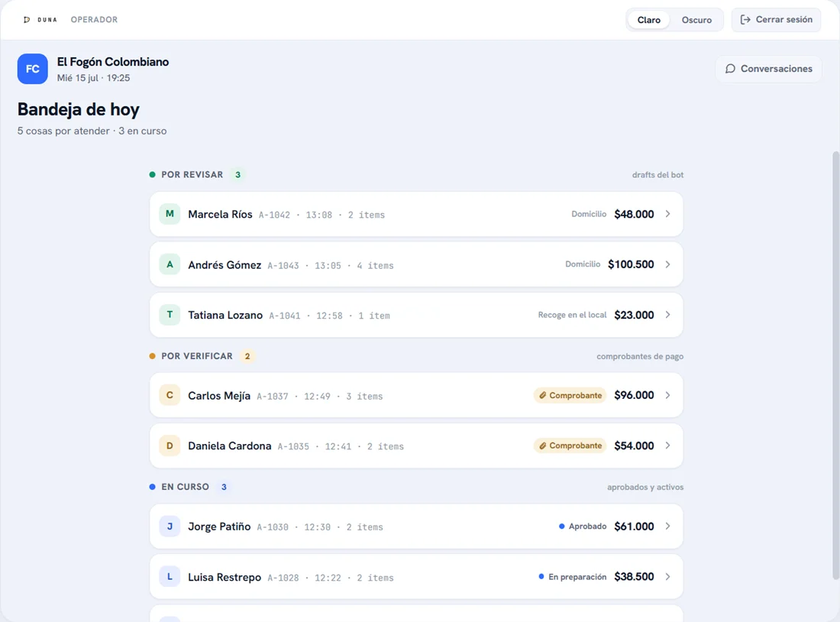Select the Claro theme option
This screenshot has height=622, width=840.
coord(649,20)
